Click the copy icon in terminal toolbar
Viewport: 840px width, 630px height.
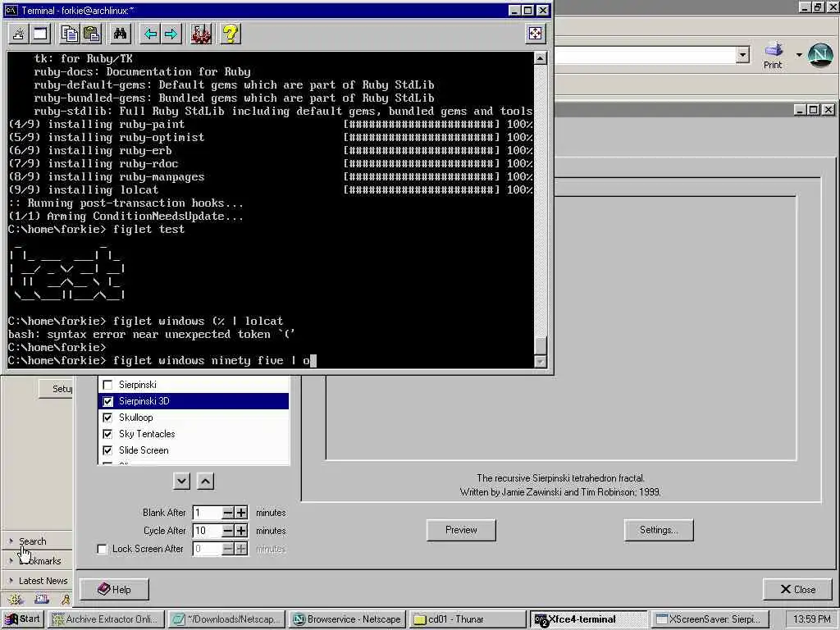70,34
